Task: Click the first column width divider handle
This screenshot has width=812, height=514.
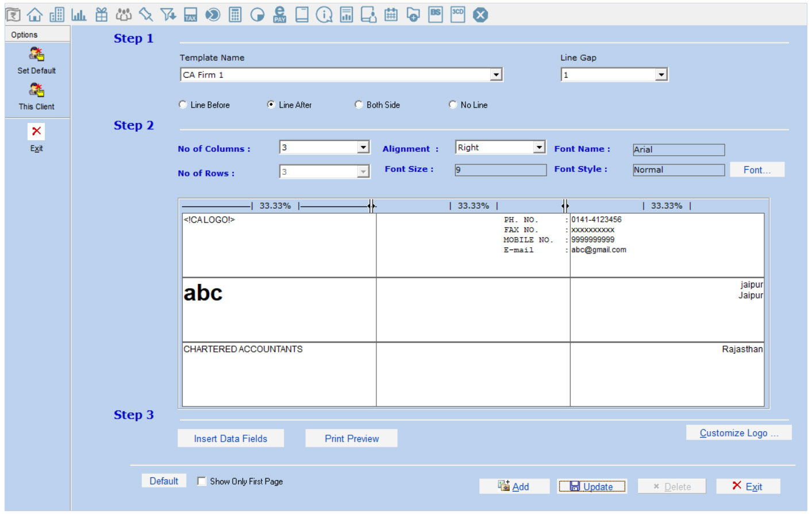Action: click(372, 206)
